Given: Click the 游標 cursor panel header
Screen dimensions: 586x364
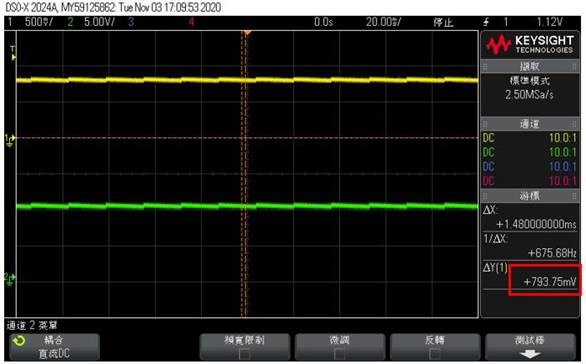Looking at the screenshot, I should (x=530, y=195).
